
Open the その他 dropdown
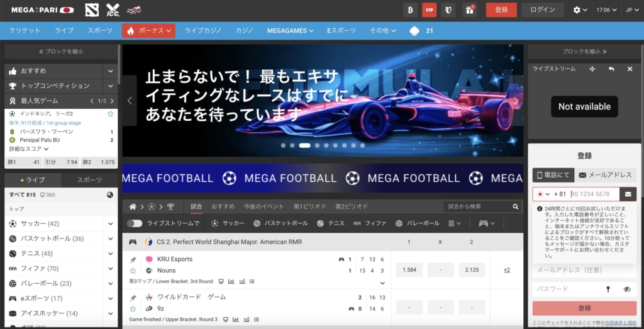(x=383, y=31)
